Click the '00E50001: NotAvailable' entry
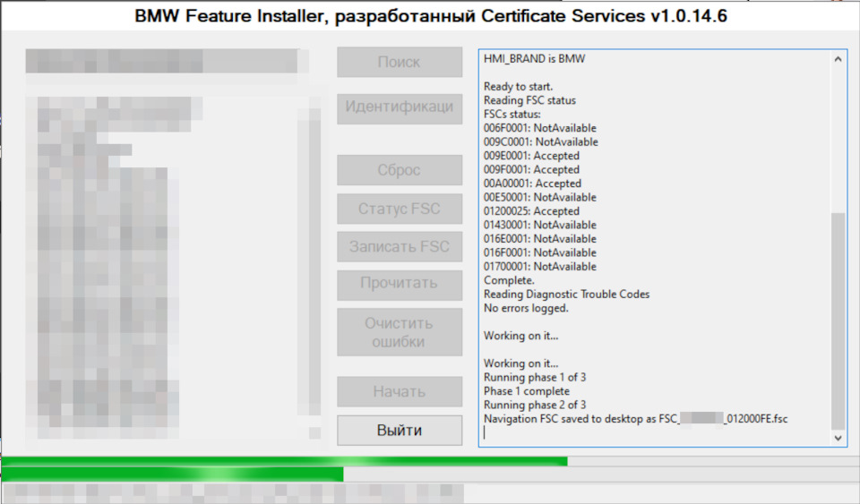This screenshot has width=860, height=504. [x=539, y=197]
